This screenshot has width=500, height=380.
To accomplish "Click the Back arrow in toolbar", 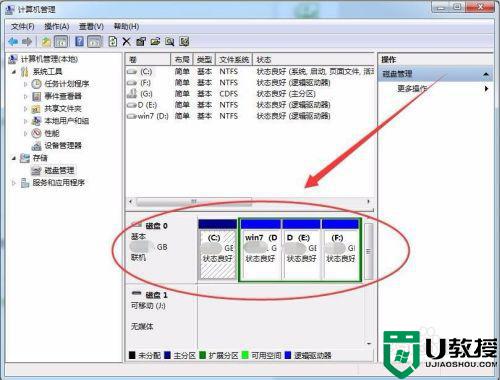I will [x=13, y=42].
